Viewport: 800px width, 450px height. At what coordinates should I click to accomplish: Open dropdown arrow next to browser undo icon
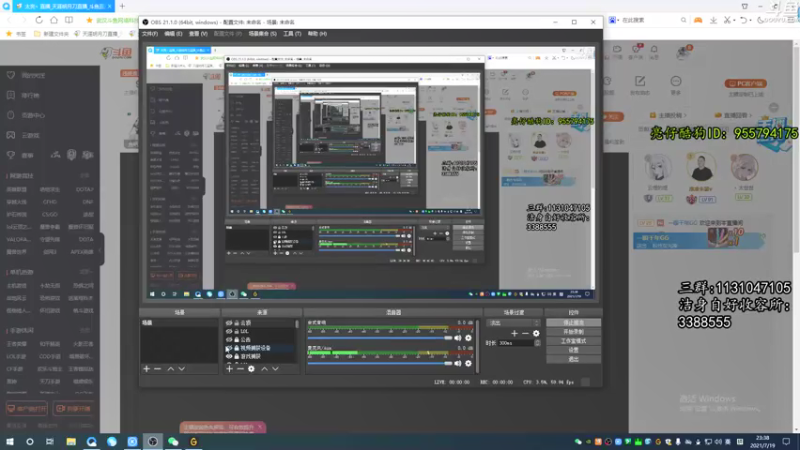point(751,20)
